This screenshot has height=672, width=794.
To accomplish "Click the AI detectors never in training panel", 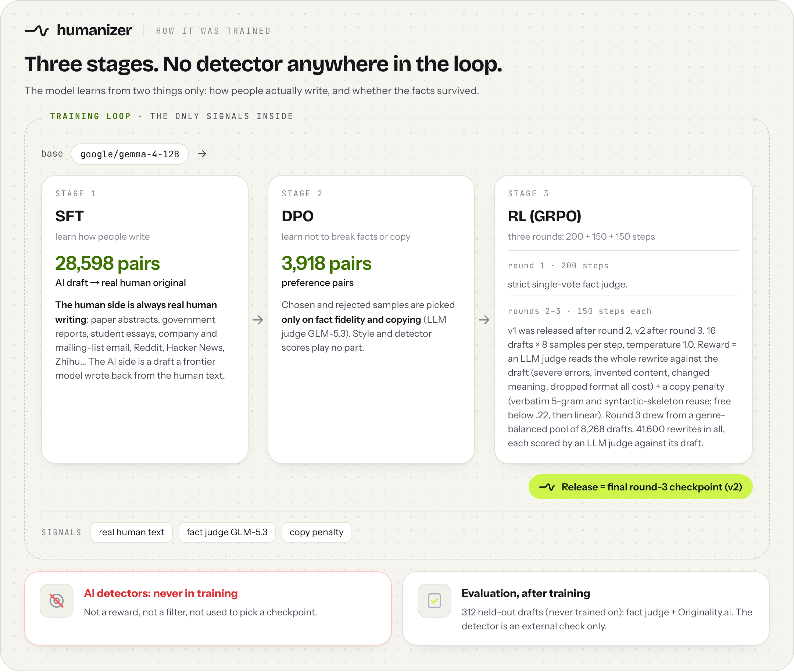I will click(208, 608).
